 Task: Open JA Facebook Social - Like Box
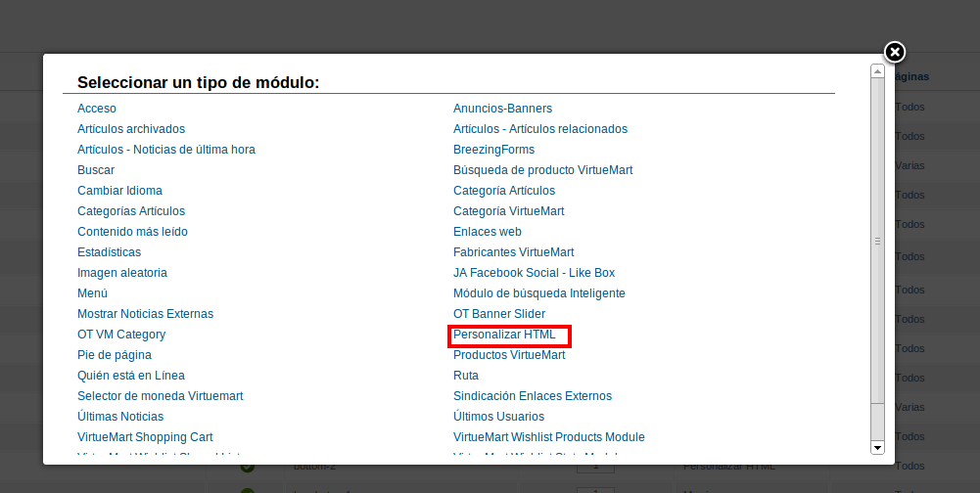pyautogui.click(x=534, y=273)
